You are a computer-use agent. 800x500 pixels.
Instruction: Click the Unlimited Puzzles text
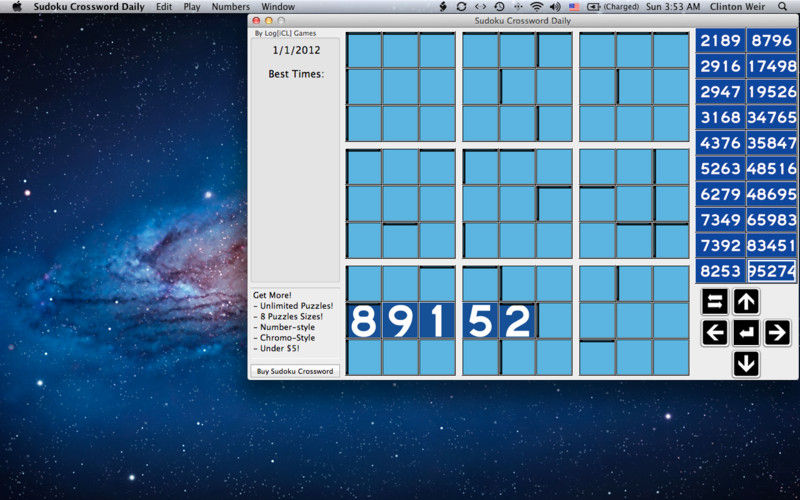pos(293,306)
